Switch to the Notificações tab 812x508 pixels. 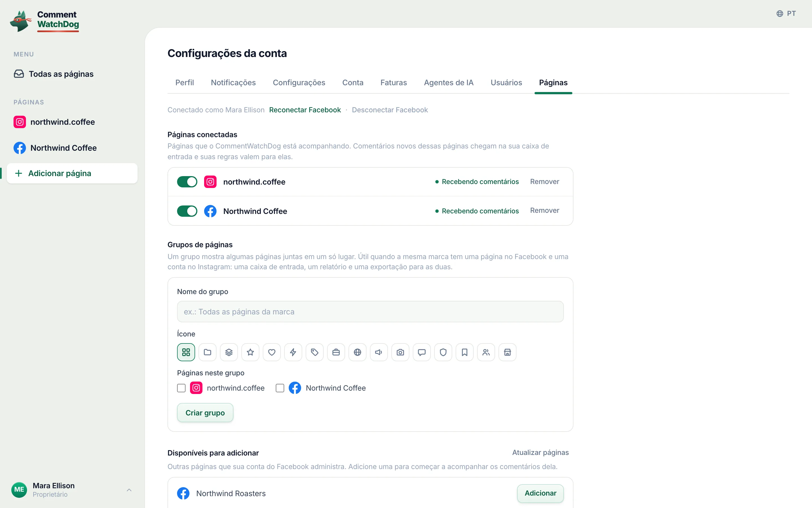tap(233, 83)
